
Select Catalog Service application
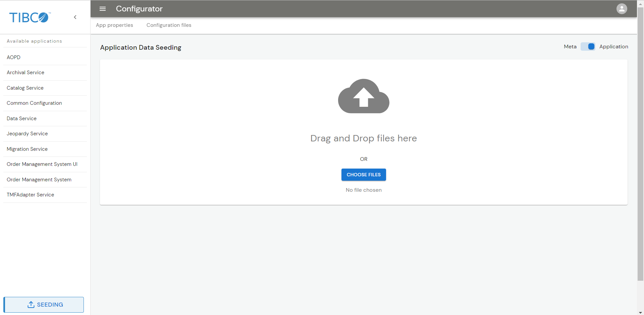click(x=45, y=88)
